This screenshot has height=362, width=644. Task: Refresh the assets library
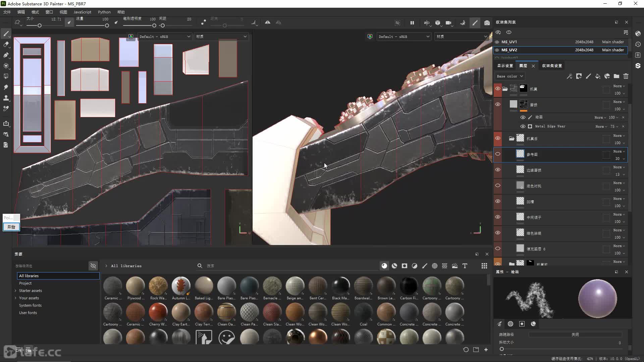[x=466, y=350]
